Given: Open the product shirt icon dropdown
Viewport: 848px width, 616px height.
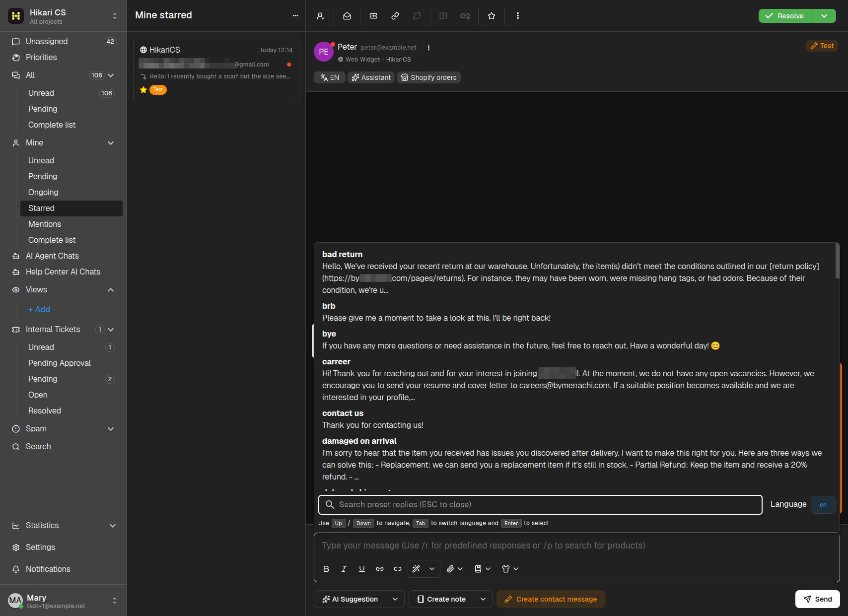Looking at the screenshot, I should click(510, 569).
